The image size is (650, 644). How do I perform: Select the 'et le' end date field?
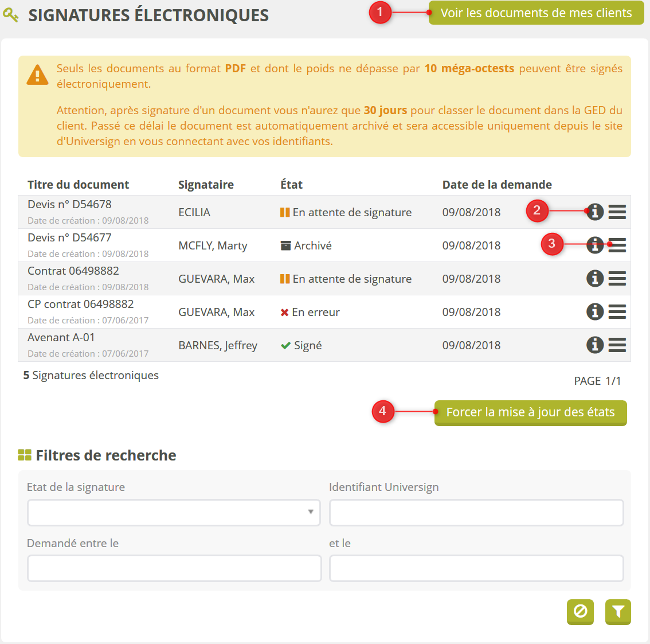pyautogui.click(x=476, y=568)
